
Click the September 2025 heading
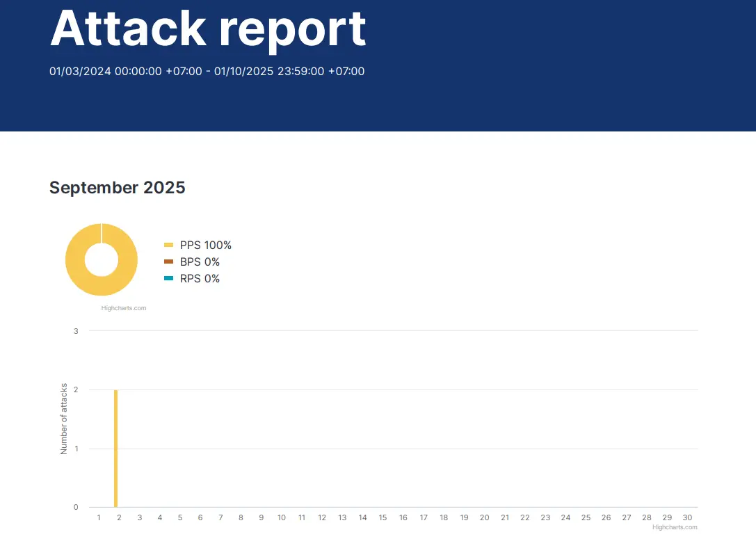pyautogui.click(x=117, y=187)
